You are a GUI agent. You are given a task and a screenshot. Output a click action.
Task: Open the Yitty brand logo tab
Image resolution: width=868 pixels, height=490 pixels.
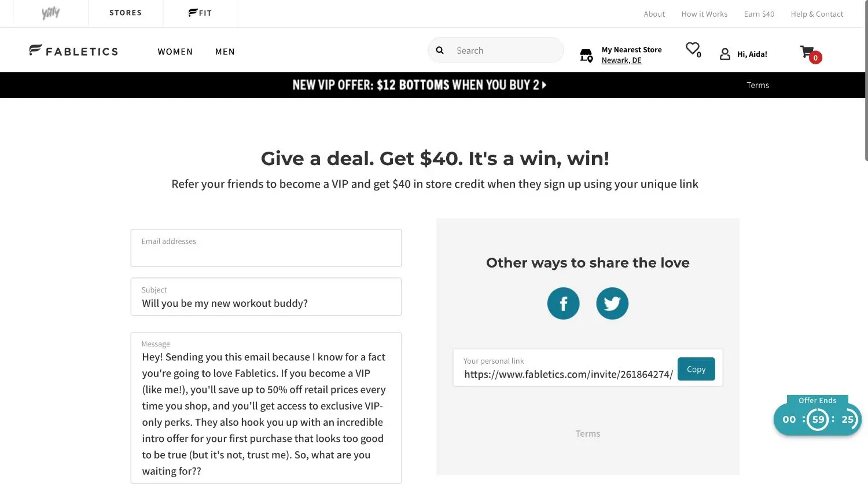coord(51,13)
